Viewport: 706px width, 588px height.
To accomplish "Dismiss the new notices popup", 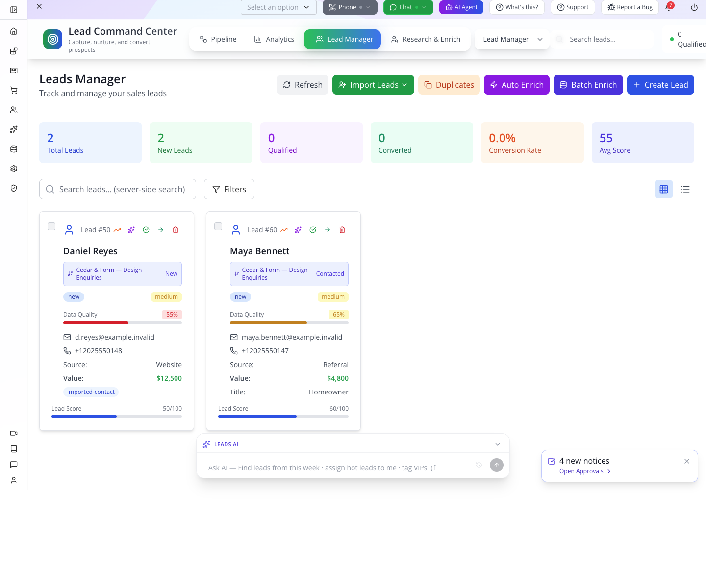I will tap(687, 461).
